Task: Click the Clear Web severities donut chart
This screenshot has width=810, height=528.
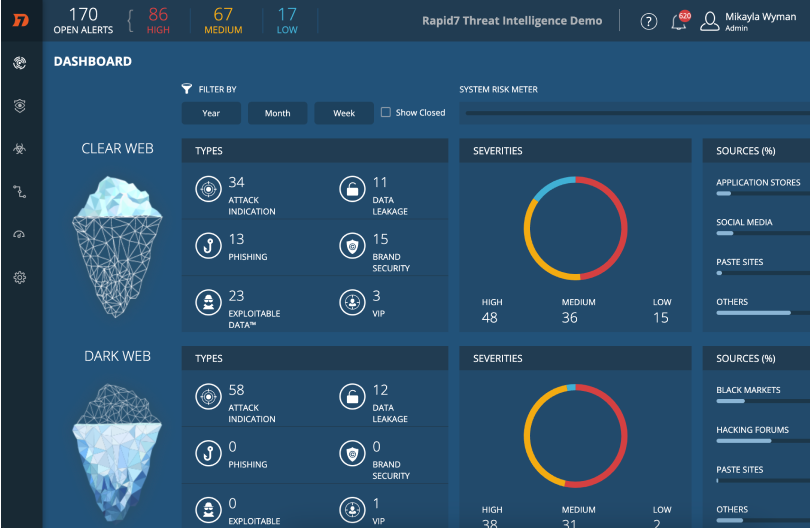Action: [x=575, y=228]
